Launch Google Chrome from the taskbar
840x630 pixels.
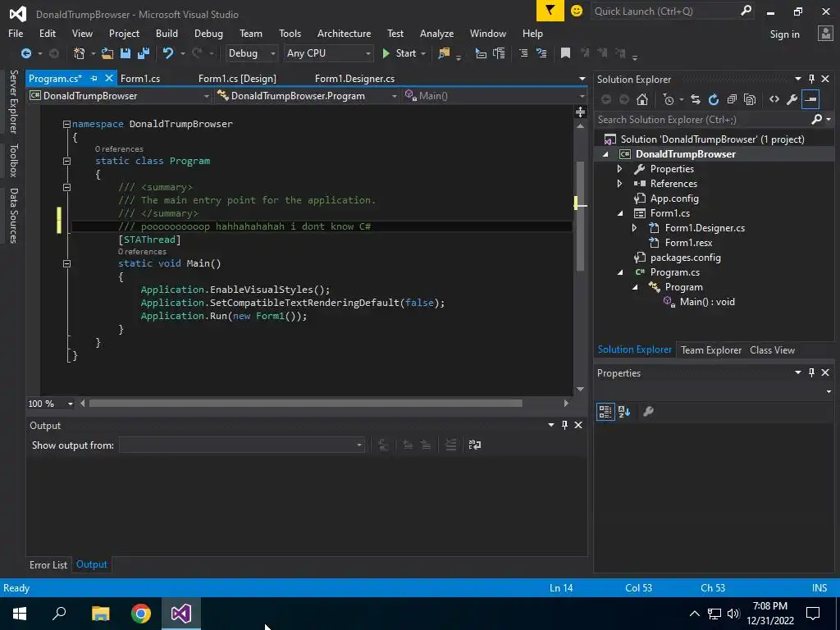(x=141, y=614)
